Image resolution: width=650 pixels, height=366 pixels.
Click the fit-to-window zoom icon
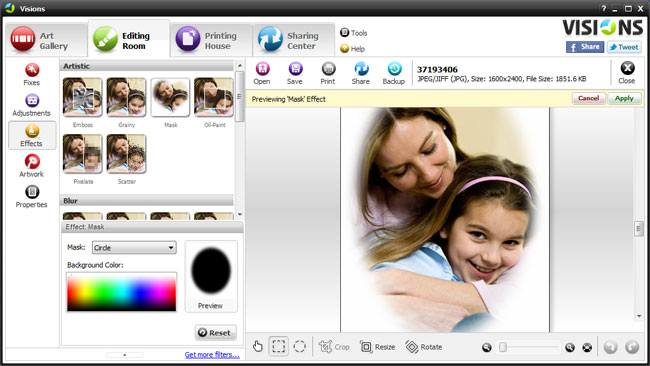pyautogui.click(x=587, y=347)
